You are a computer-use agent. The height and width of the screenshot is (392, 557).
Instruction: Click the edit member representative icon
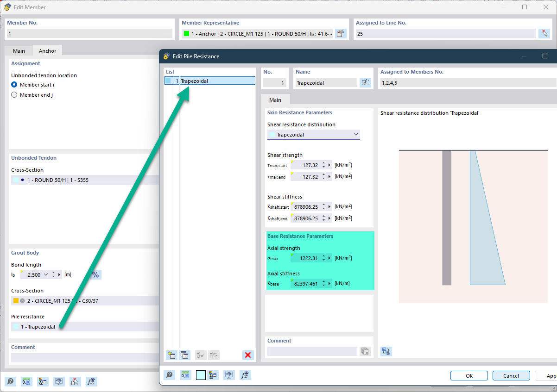tap(341, 33)
